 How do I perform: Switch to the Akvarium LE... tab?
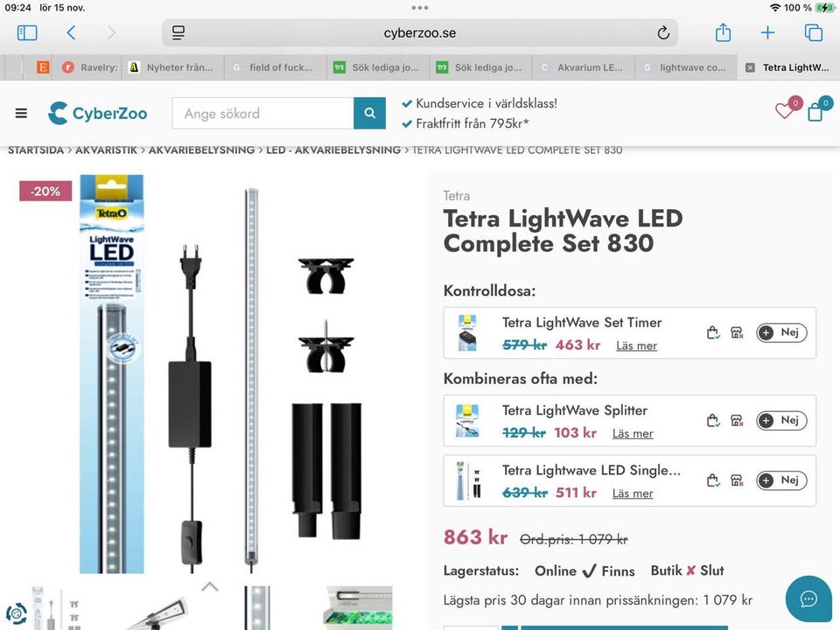(x=583, y=67)
